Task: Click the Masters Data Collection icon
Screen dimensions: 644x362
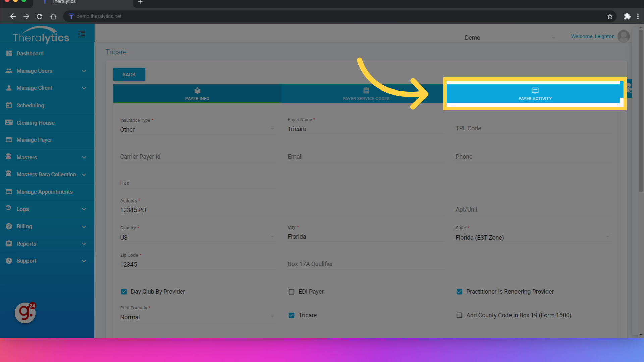Action: [x=9, y=174]
